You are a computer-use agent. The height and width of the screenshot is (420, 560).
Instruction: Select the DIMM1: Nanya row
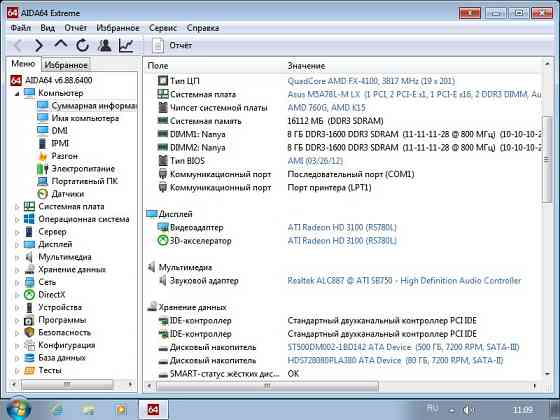343,134
